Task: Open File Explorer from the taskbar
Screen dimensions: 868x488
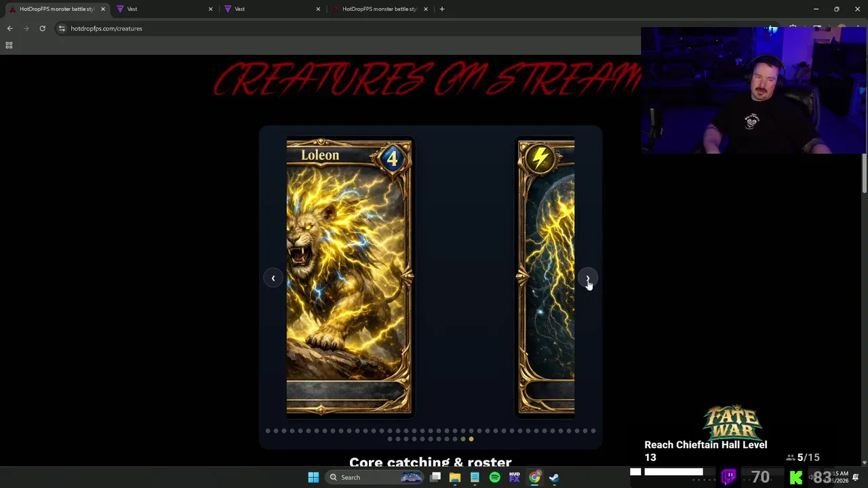Action: pyautogui.click(x=455, y=477)
